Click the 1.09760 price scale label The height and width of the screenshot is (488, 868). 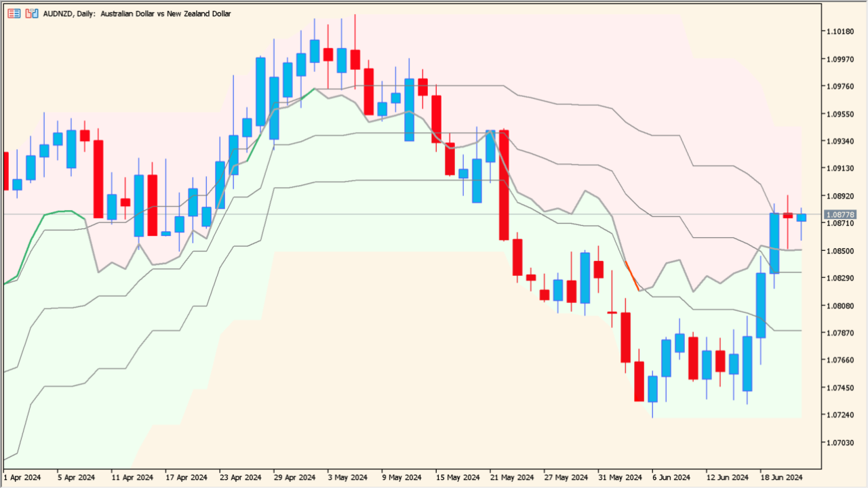click(840, 86)
